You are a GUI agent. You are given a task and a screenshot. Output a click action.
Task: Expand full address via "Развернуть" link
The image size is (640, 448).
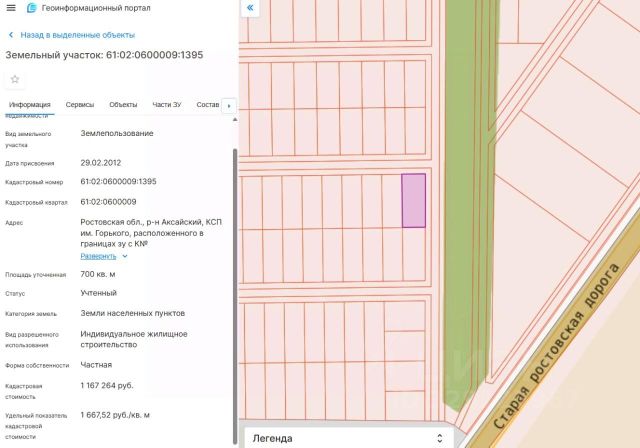click(x=98, y=256)
